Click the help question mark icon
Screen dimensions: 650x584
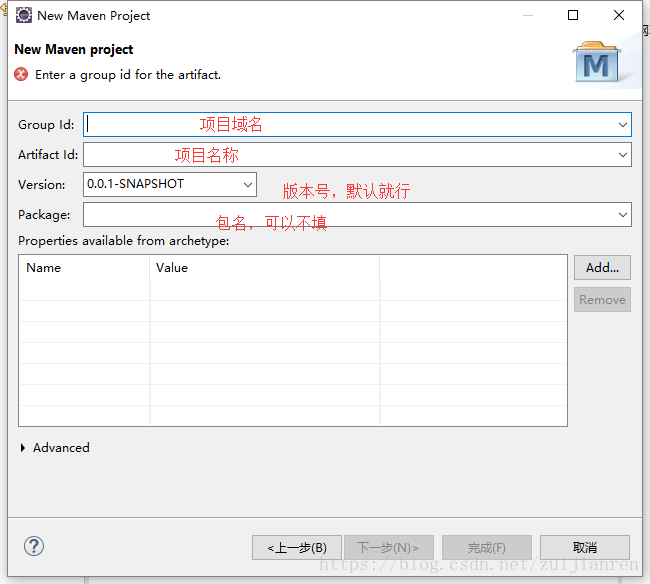click(34, 546)
